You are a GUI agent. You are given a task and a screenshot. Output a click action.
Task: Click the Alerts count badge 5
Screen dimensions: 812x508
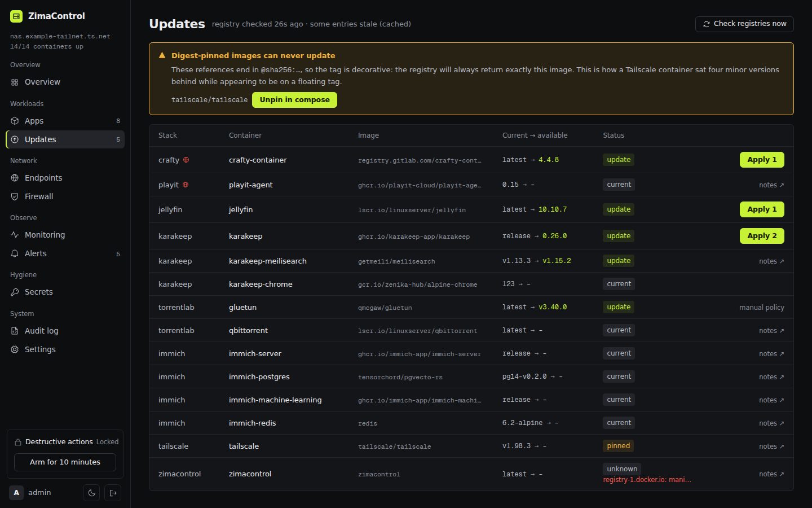tap(118, 254)
